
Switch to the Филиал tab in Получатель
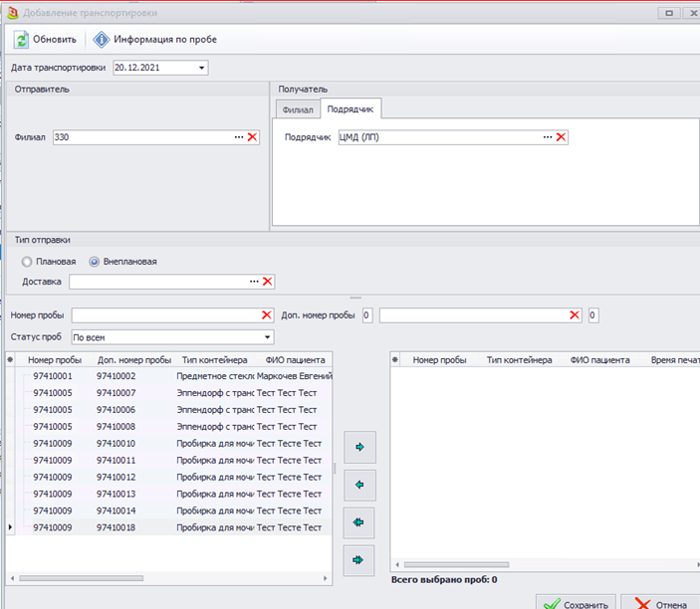(298, 109)
